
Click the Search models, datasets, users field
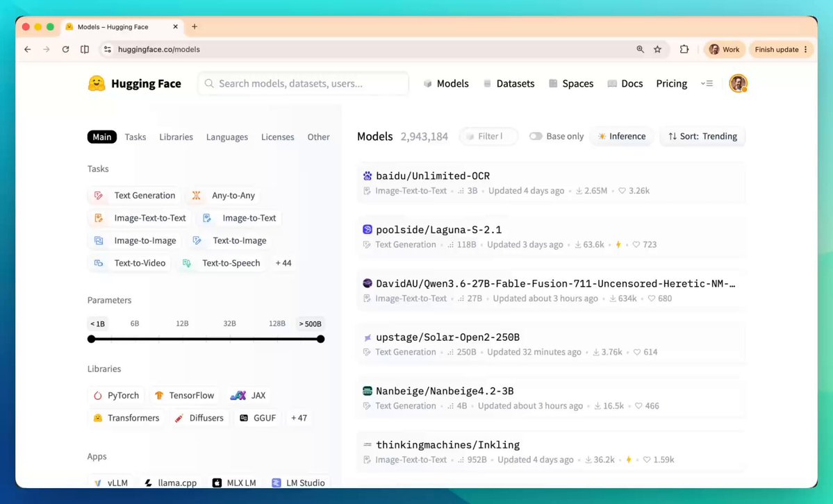point(304,83)
